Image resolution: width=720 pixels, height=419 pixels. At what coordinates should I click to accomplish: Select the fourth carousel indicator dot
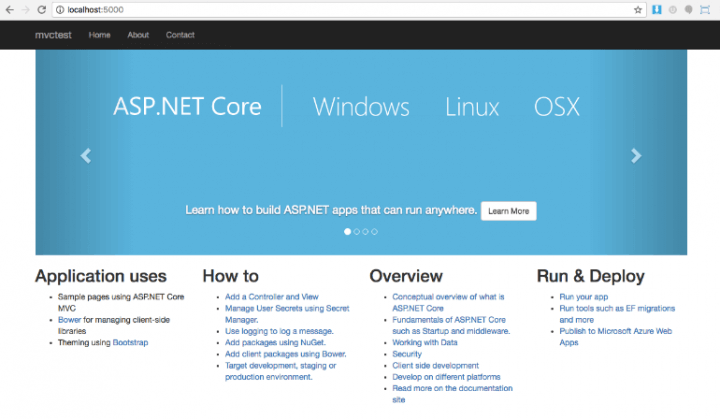click(x=375, y=232)
